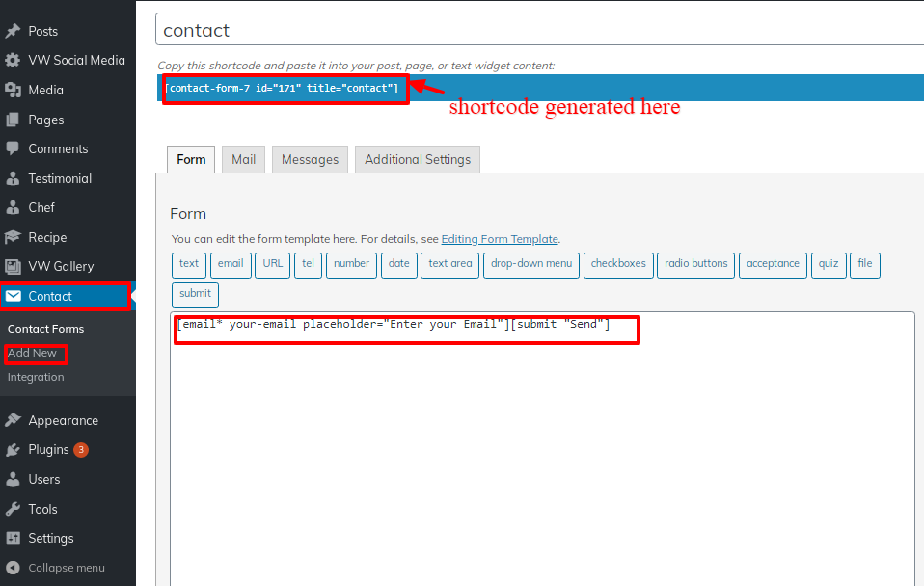The image size is (924, 586).
Task: Switch to Additional Settings tab
Action: (x=418, y=159)
